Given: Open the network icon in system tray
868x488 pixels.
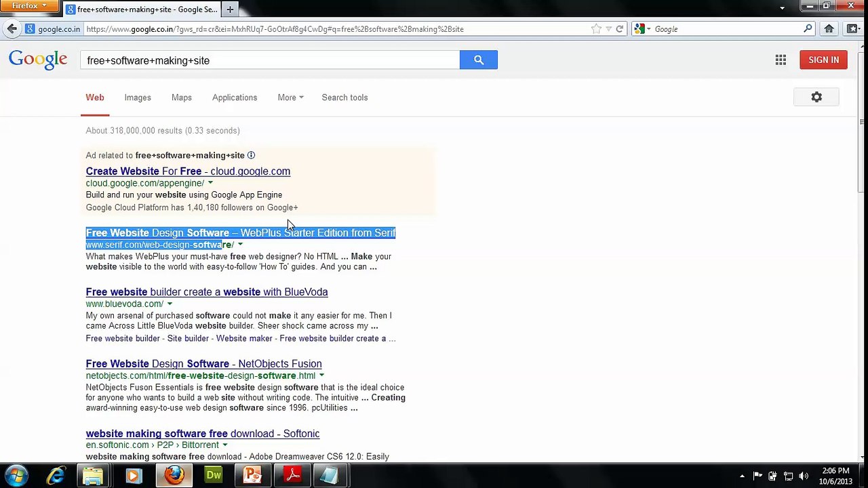Looking at the screenshot, I should pyautogui.click(x=788, y=476).
